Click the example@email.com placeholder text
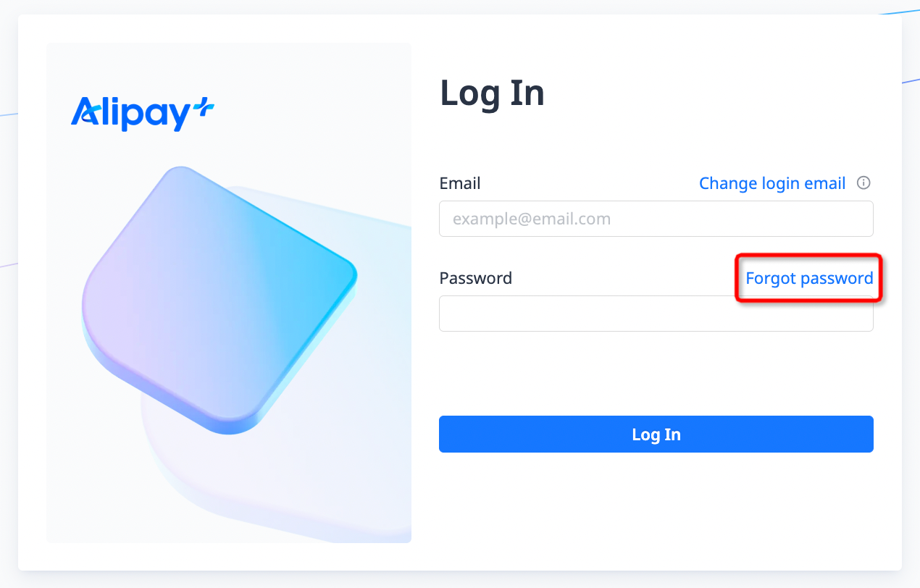This screenshot has width=920, height=588. pyautogui.click(x=531, y=219)
